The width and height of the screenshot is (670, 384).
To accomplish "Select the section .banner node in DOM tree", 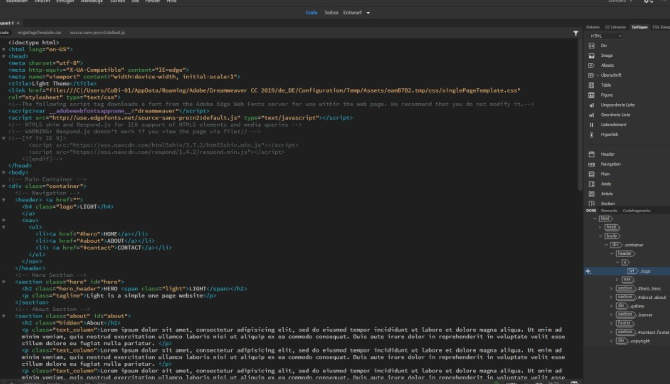I will [x=634, y=315].
